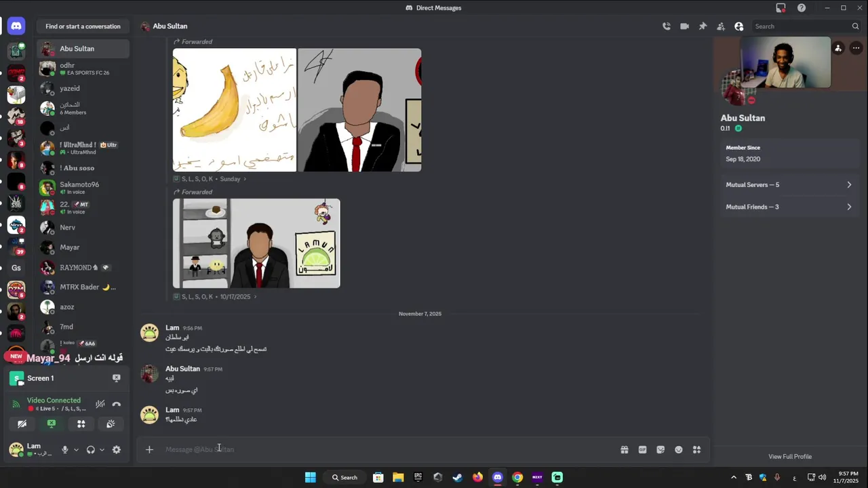Open Find or start a conversation
This screenshot has width=868, height=488.
coord(83,26)
